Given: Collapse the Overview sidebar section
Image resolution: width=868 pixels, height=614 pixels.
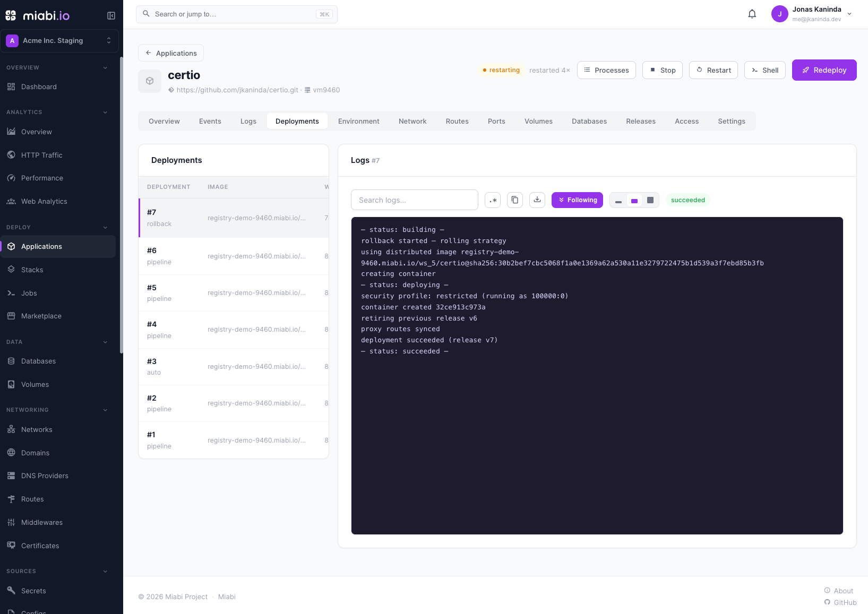Looking at the screenshot, I should (x=105, y=68).
